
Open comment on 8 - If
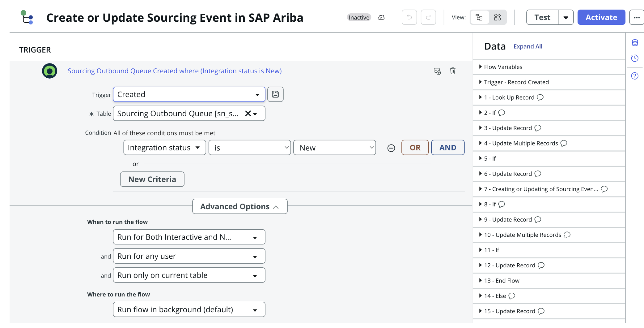point(502,204)
